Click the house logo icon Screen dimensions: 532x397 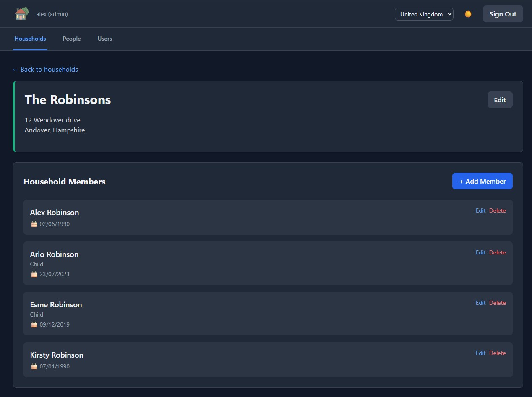tap(22, 14)
